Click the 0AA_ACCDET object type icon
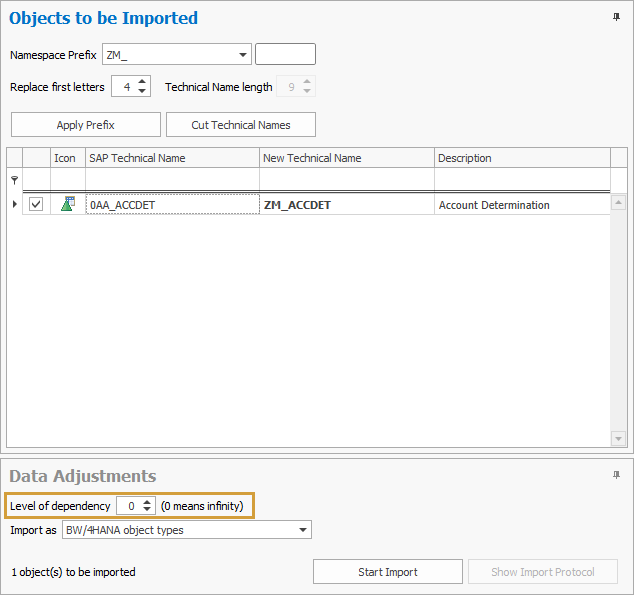The height and width of the screenshot is (595, 634). pyautogui.click(x=67, y=204)
